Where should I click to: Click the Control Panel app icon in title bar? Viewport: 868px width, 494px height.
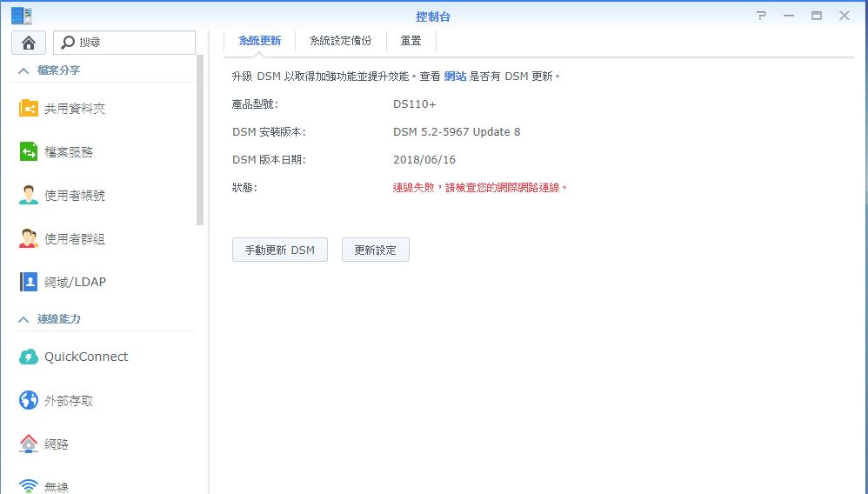pos(22,16)
